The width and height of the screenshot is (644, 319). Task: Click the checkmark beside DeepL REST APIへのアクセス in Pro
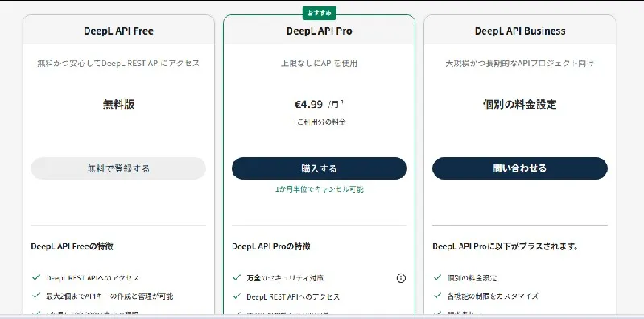tap(237, 296)
